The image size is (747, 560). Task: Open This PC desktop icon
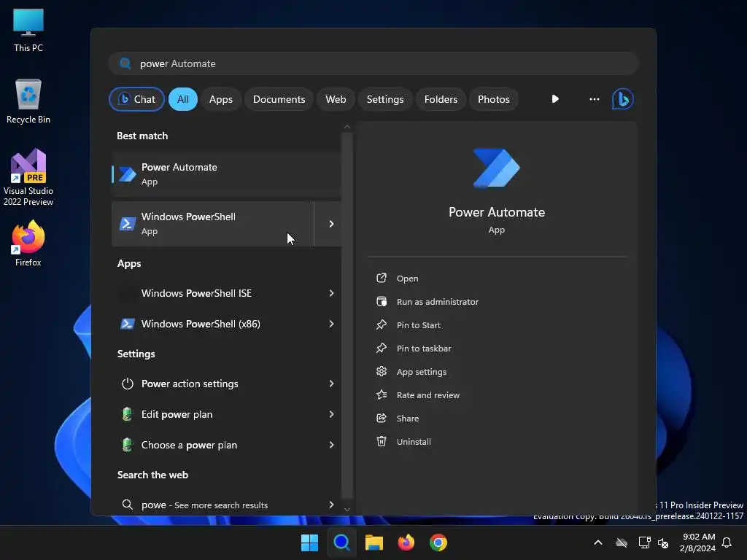click(x=28, y=30)
